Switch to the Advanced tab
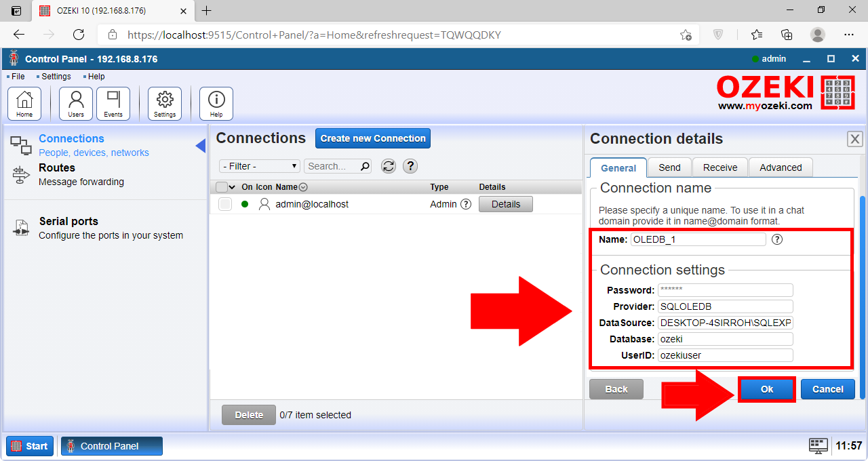Image resolution: width=868 pixels, height=461 pixels. pos(781,167)
